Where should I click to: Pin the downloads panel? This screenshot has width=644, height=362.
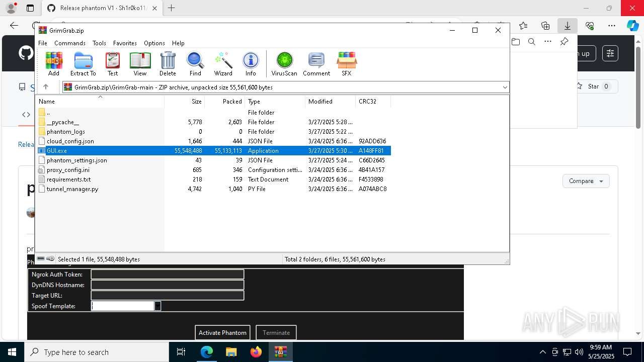click(x=564, y=42)
